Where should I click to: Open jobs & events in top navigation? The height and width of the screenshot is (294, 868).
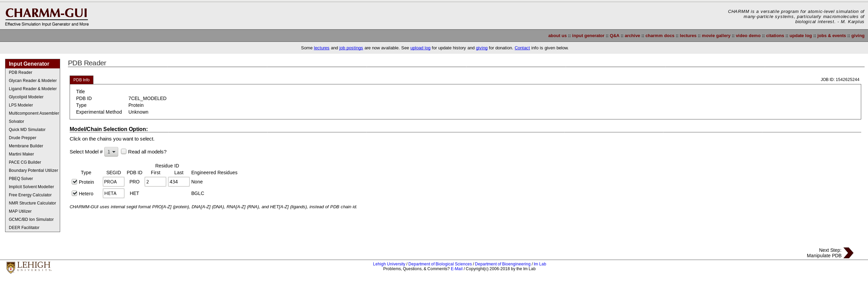(831, 36)
